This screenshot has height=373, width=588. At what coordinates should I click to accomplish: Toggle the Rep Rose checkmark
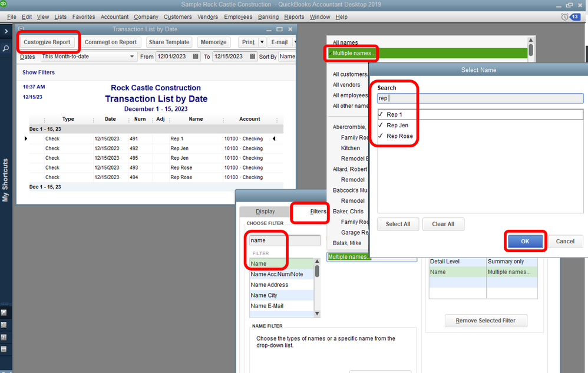[381, 136]
